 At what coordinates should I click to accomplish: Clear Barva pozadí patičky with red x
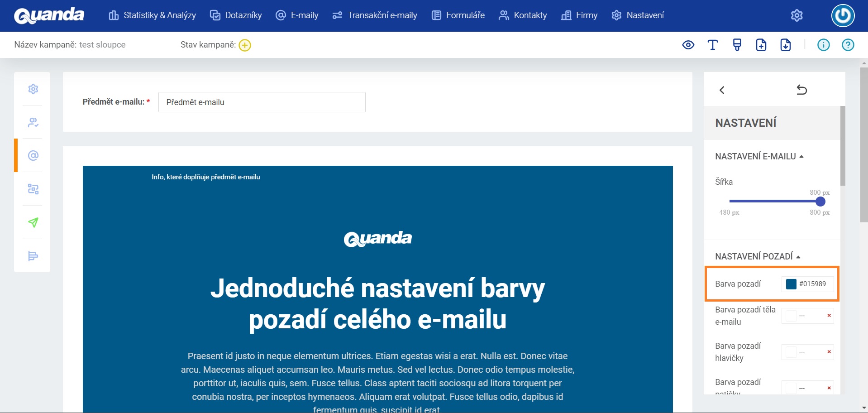(x=829, y=388)
